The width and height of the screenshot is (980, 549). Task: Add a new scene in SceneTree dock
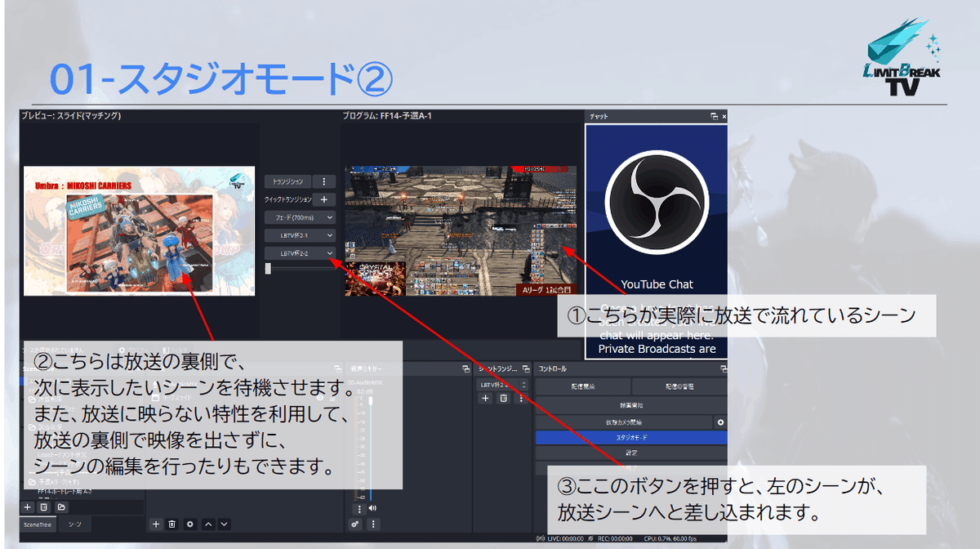(28, 507)
